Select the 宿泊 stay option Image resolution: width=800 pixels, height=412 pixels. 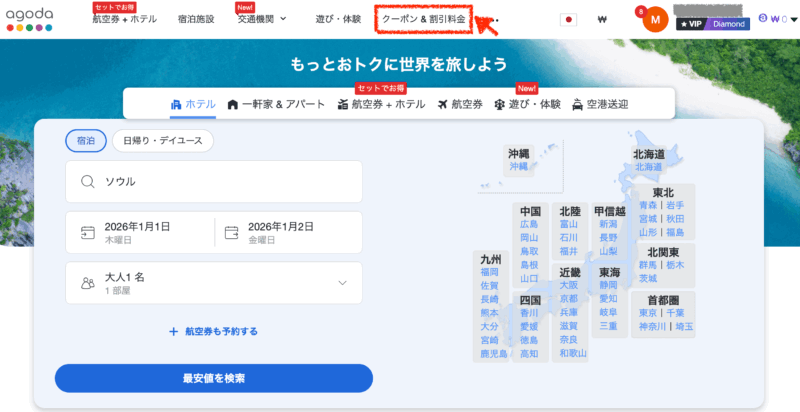click(86, 141)
